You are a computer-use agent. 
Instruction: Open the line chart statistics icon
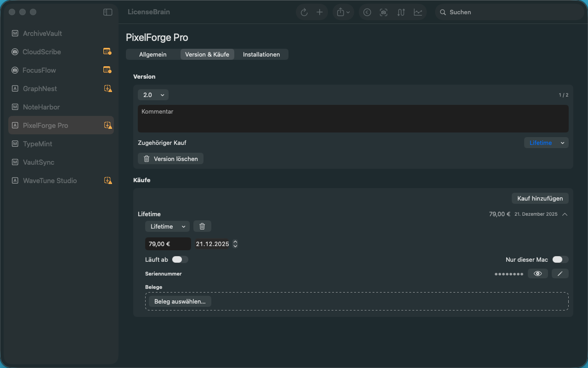tap(418, 12)
